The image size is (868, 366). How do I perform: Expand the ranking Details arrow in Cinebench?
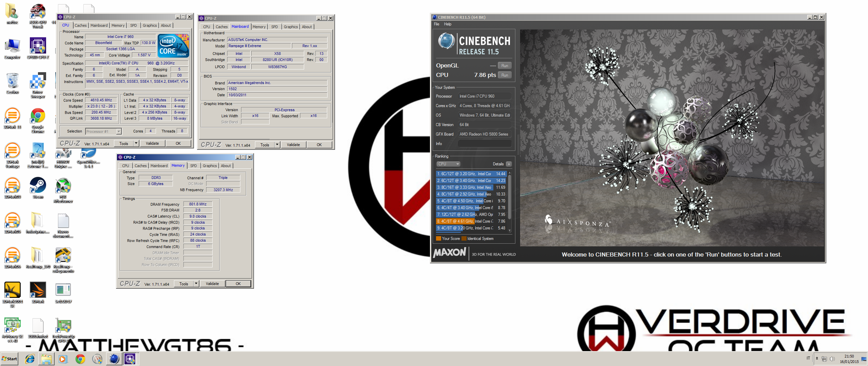pos(509,164)
